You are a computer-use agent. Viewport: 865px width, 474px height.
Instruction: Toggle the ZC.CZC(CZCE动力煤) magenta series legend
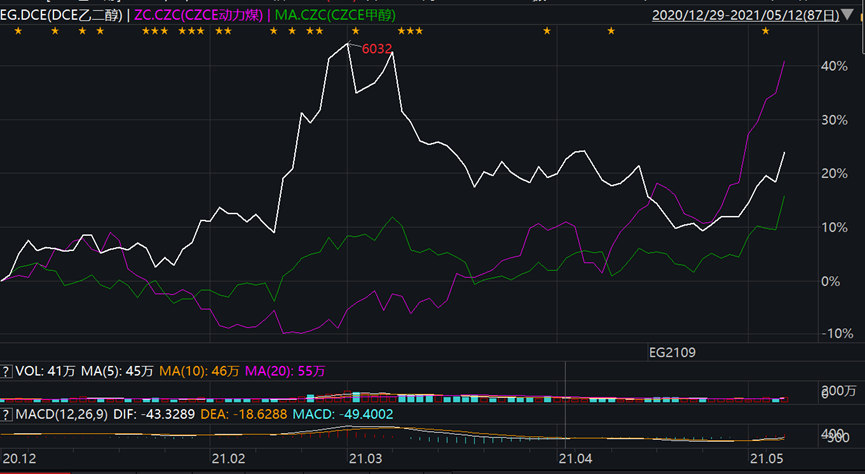[x=199, y=15]
